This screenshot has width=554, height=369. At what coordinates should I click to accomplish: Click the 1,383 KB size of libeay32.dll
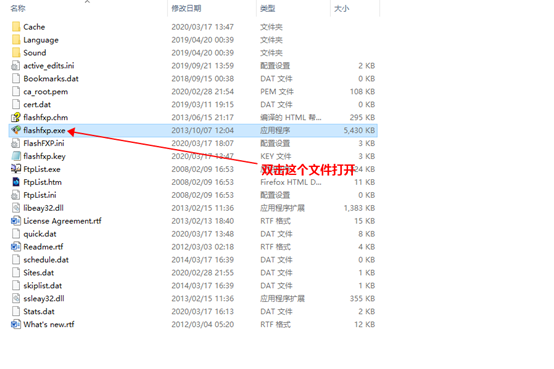[359, 208]
